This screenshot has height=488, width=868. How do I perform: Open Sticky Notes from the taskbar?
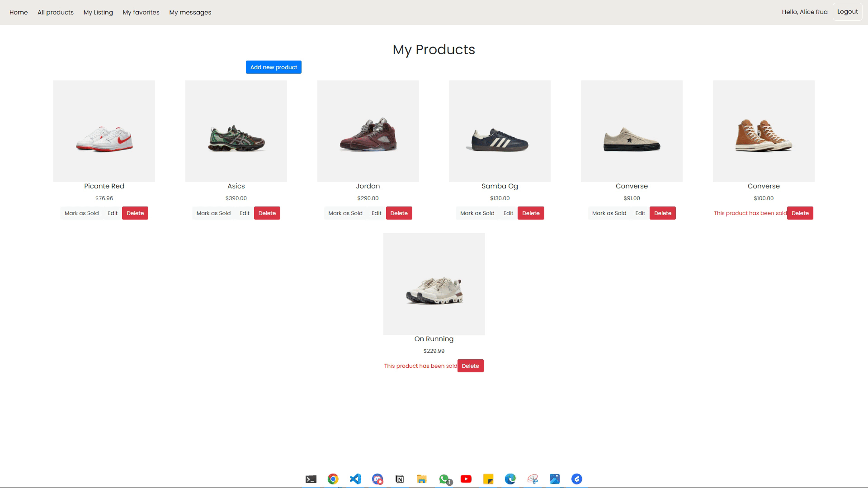[488, 479]
